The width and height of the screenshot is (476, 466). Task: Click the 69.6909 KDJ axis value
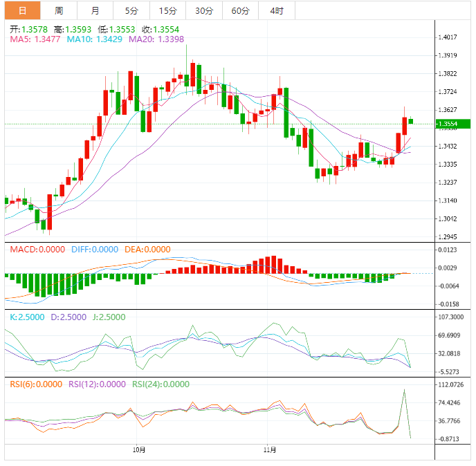[x=449, y=335]
